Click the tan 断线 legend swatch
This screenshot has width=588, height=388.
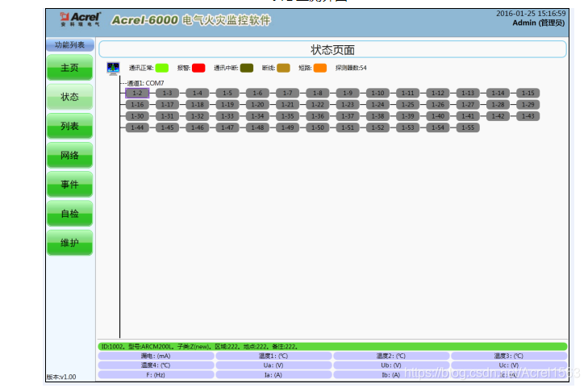click(x=283, y=68)
